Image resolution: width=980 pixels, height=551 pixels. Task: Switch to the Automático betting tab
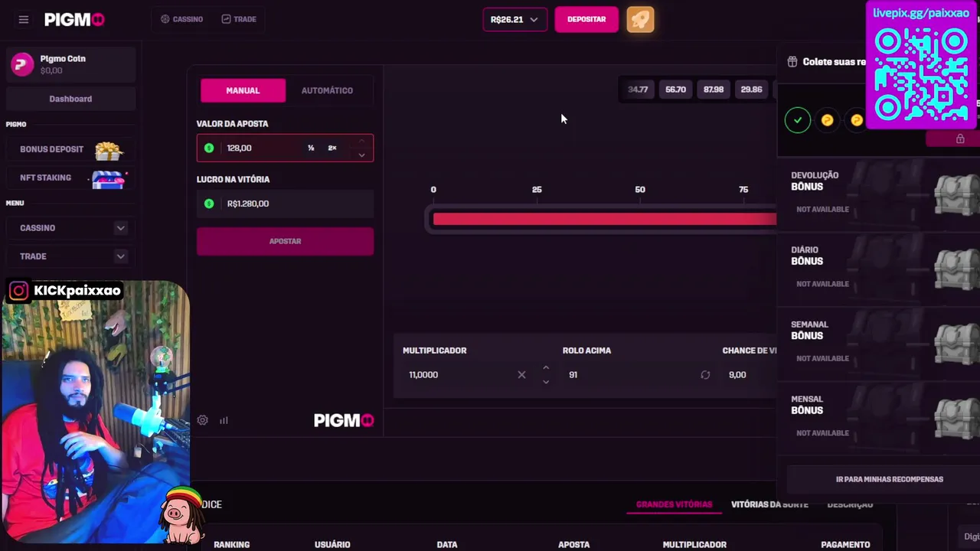click(327, 90)
